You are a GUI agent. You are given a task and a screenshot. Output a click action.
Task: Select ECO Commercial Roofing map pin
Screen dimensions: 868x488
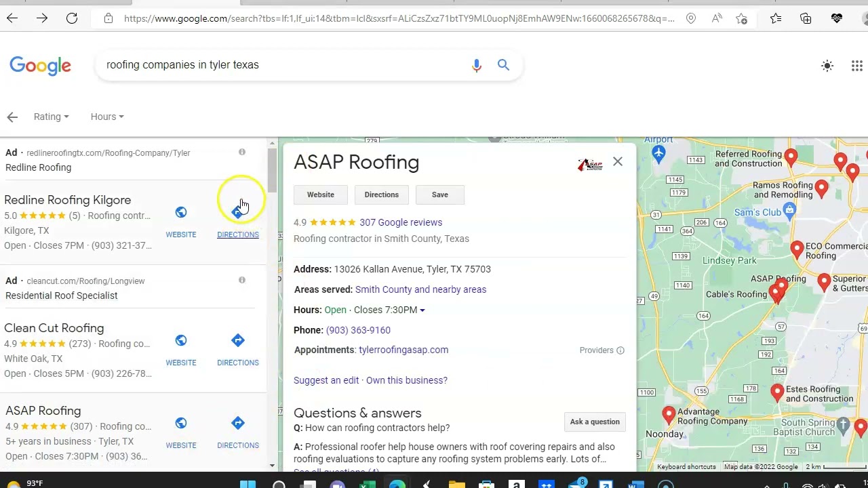coord(797,249)
